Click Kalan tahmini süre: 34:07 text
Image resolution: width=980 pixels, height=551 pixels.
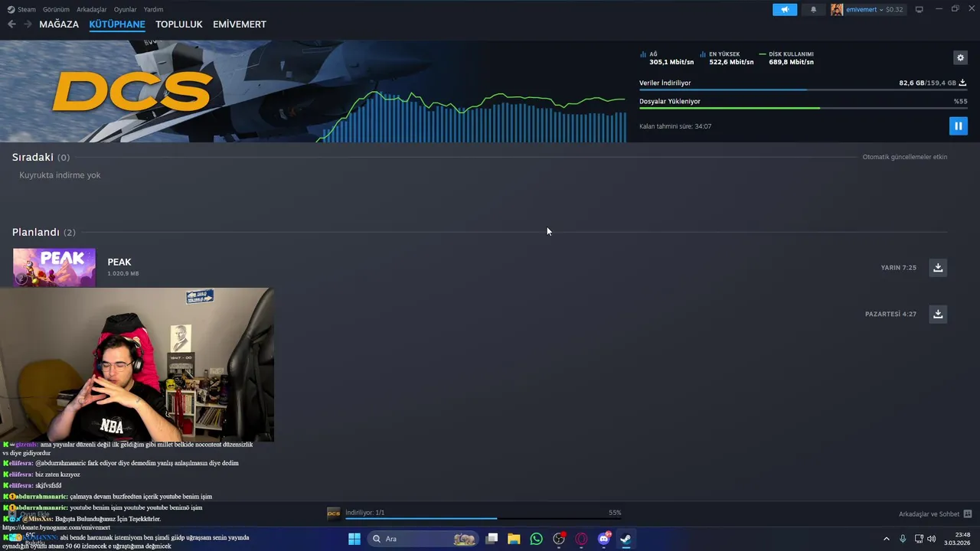pos(675,126)
